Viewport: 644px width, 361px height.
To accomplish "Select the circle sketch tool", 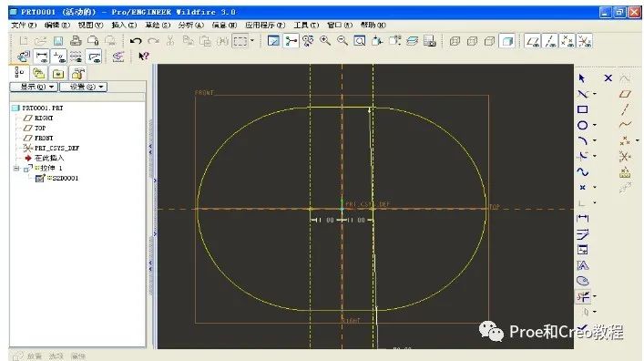I will (x=582, y=125).
